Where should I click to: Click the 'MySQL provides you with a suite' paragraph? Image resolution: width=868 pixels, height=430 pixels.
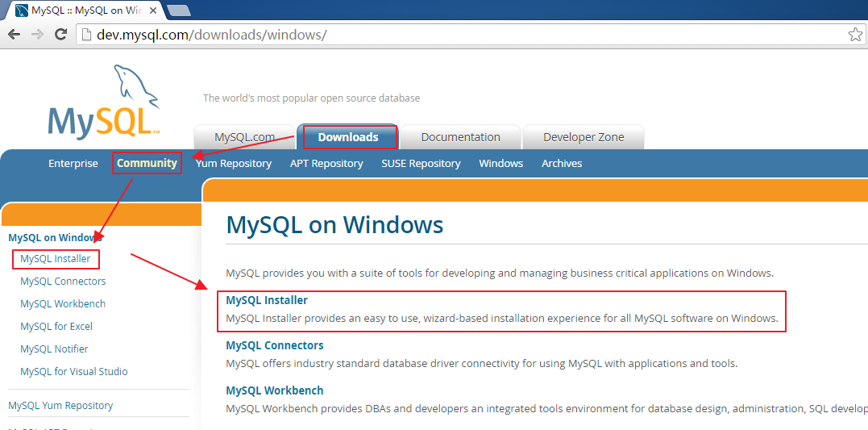coord(500,273)
